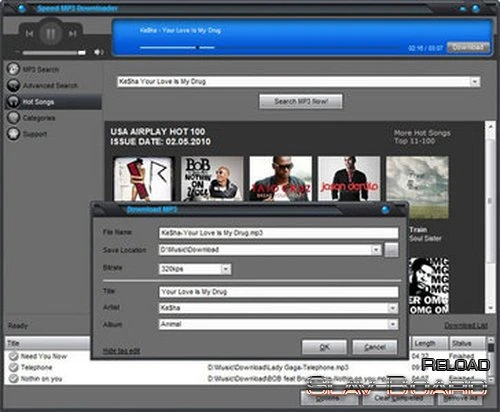
Task: Click the Lady Gaga-Telephone.mp3 file path
Action: [x=278, y=367]
